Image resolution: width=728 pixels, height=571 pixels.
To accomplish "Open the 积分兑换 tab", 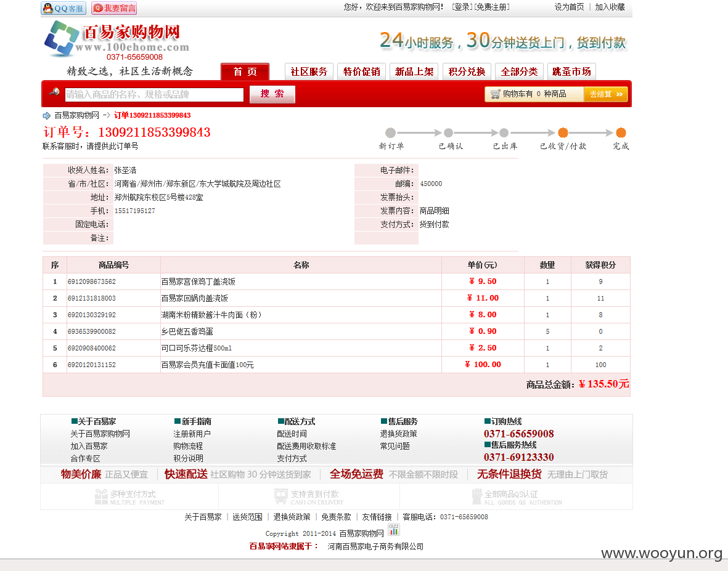I will 467,71.
